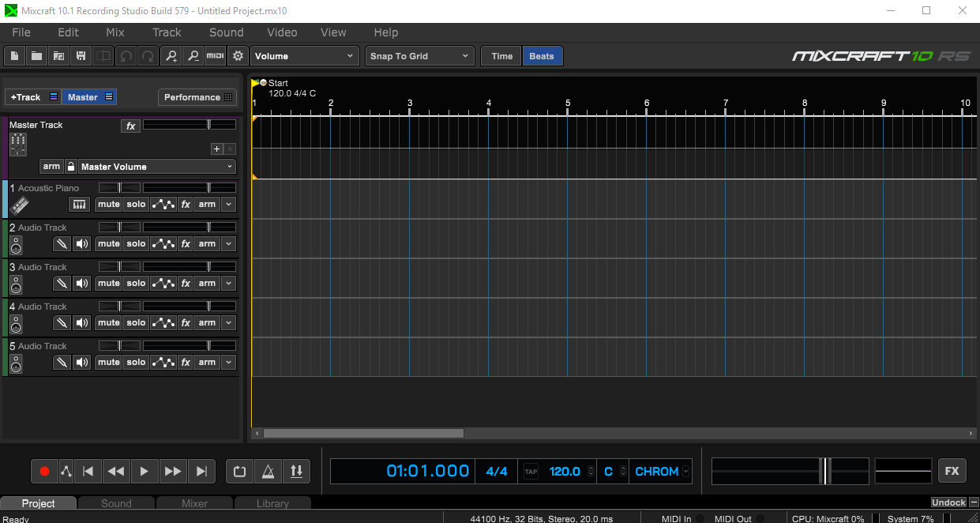Toggle monitor incoming audio on track 2
This screenshot has height=523, width=980.
(x=82, y=244)
